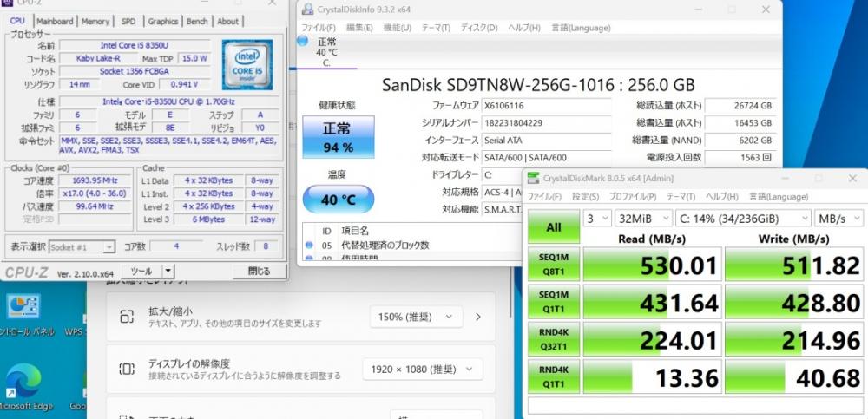Image resolution: width=868 pixels, height=419 pixels.
Task: Open the 1920 × 1080 (推奨) resolution dropdown
Action: pyautogui.click(x=423, y=370)
